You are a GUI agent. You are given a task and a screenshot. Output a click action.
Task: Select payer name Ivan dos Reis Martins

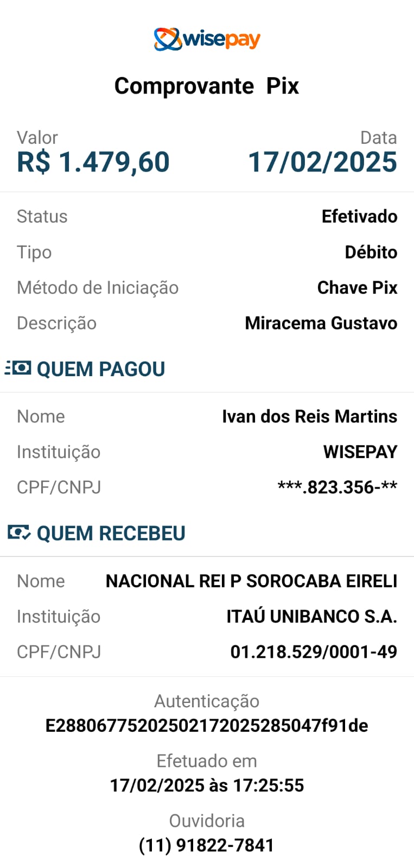pos(309,416)
